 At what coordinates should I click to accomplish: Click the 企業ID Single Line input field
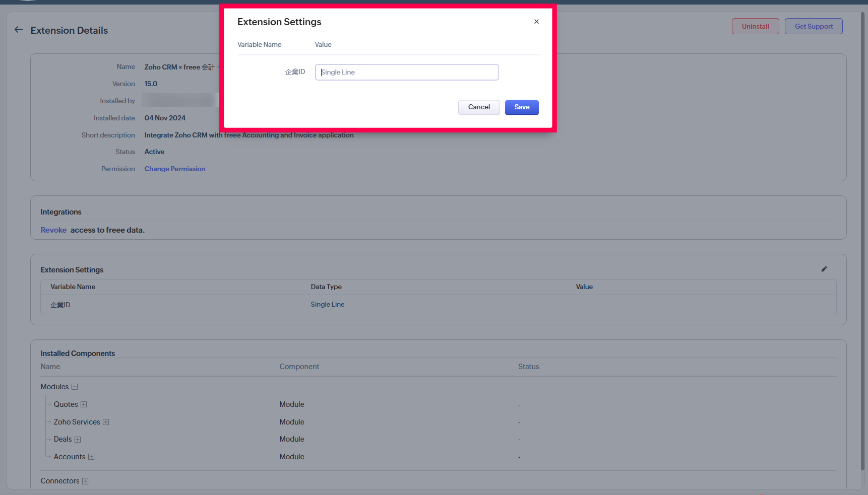pos(407,72)
